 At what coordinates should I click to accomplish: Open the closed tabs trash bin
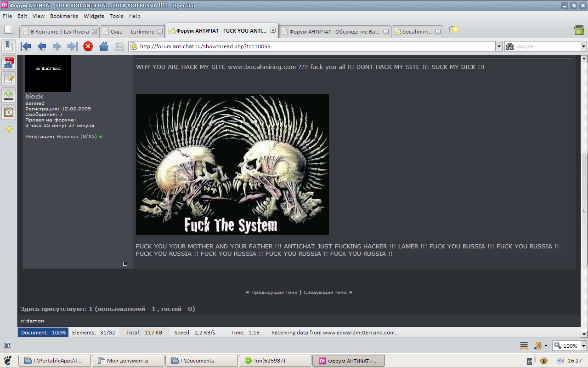click(579, 30)
